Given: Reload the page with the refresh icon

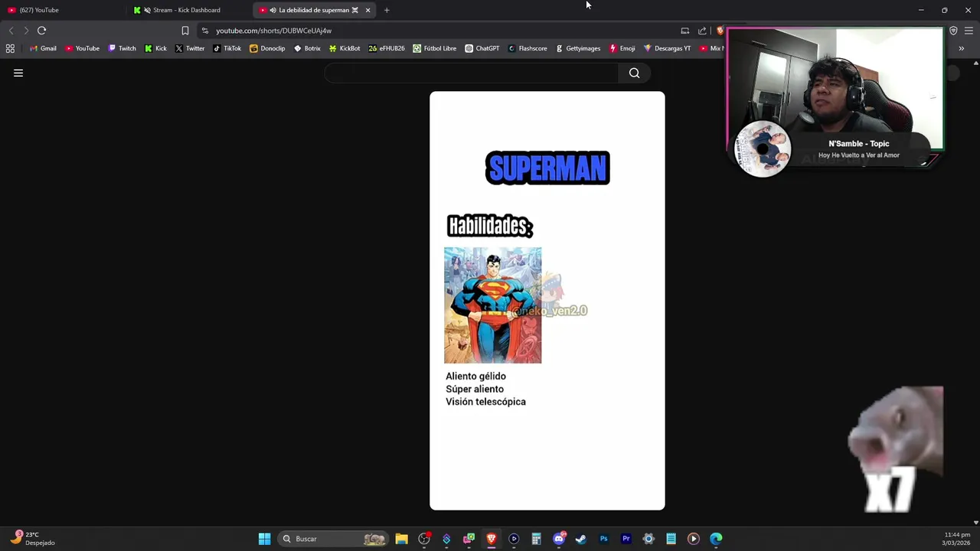Looking at the screenshot, I should point(42,31).
